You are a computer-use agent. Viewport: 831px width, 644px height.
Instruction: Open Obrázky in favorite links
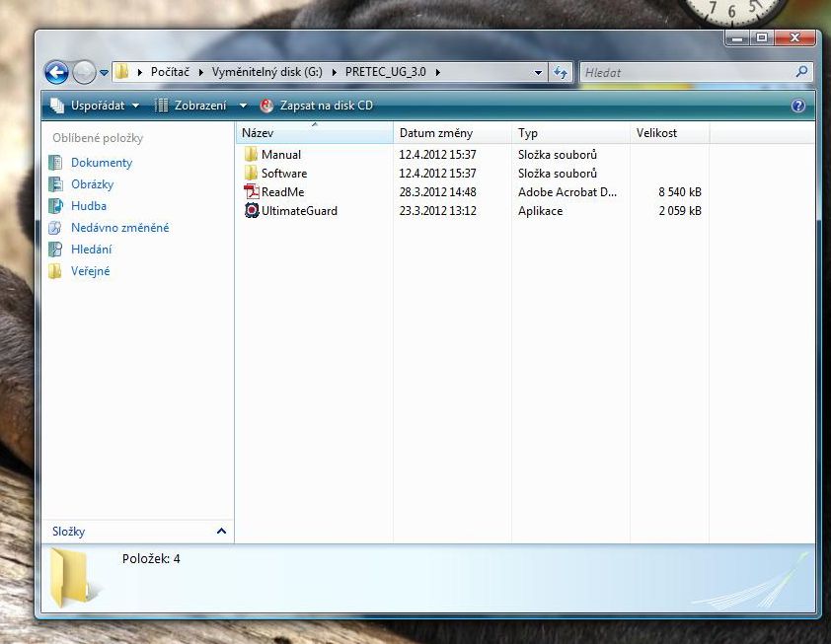pos(92,184)
